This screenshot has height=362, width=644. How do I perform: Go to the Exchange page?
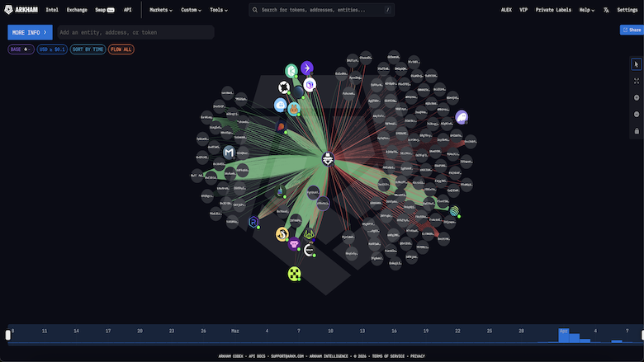(x=77, y=10)
